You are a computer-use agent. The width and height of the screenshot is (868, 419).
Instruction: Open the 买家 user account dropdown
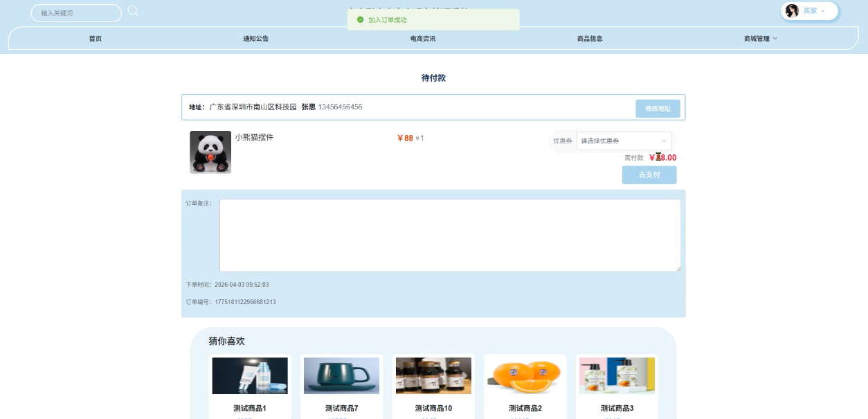pos(810,11)
